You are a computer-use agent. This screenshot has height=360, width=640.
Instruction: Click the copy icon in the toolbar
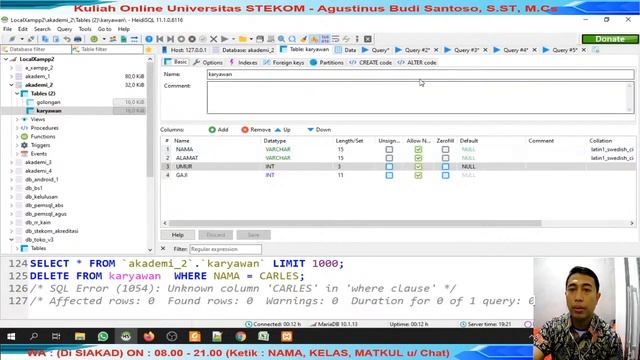(45, 39)
